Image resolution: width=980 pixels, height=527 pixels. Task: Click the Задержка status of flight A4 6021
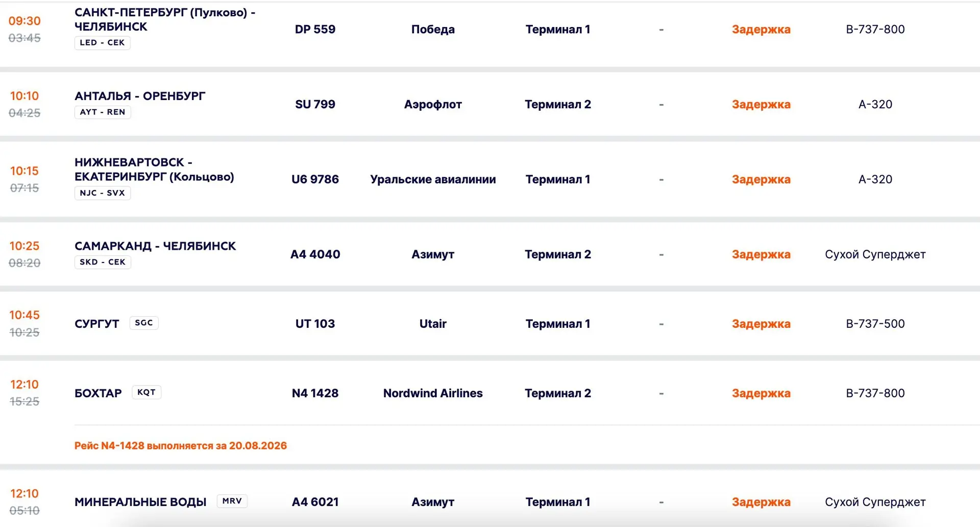coord(761,502)
